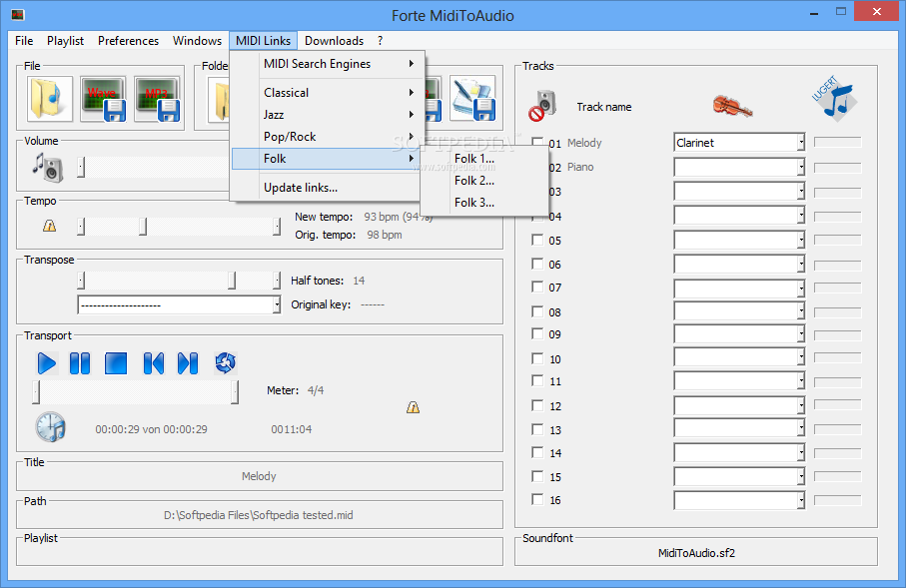Toggle mute checkbox for track 14
Screen dimensions: 906x588
pyautogui.click(x=537, y=453)
